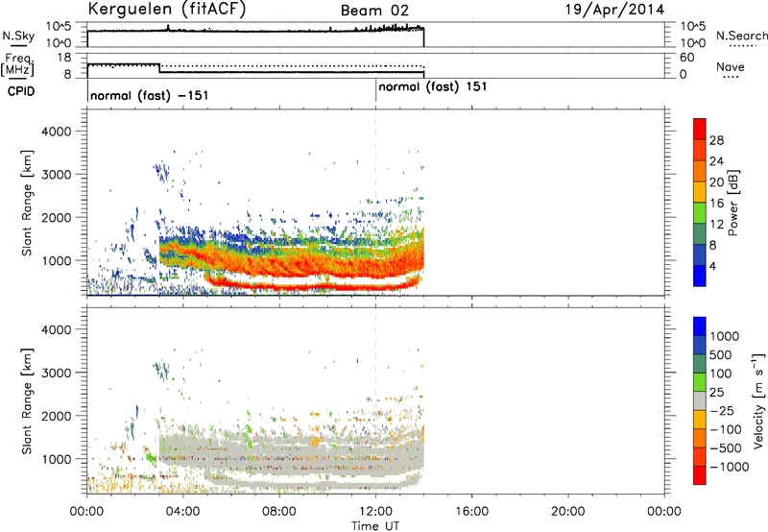Click the 'N.Sky' legend label
Screen dimensions: 768x532
18,36
